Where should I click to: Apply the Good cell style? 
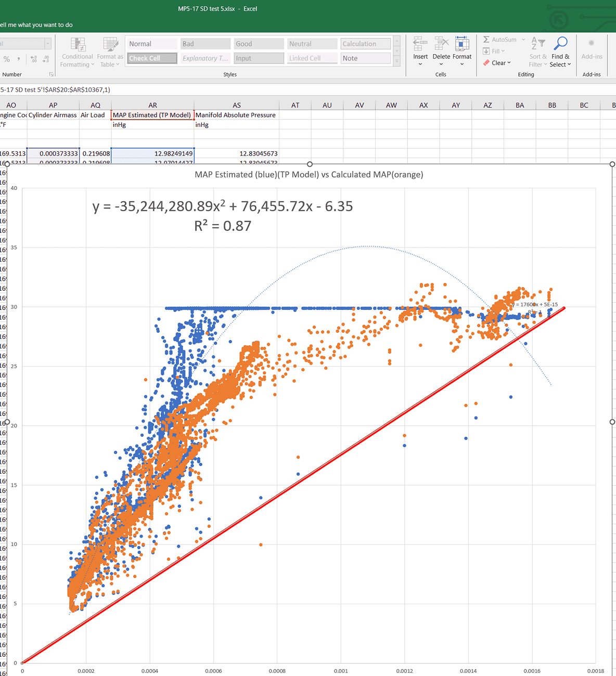pyautogui.click(x=259, y=44)
